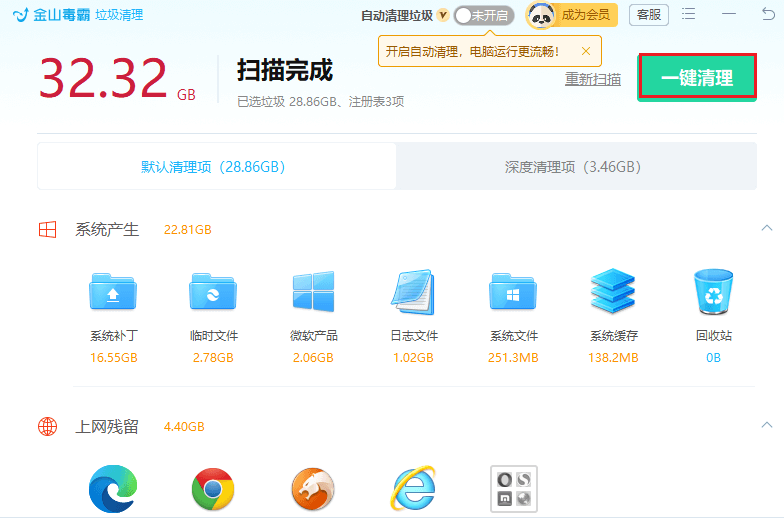This screenshot has height=520, width=784.
Task: Click the 成为会员 button
Action: 586,15
